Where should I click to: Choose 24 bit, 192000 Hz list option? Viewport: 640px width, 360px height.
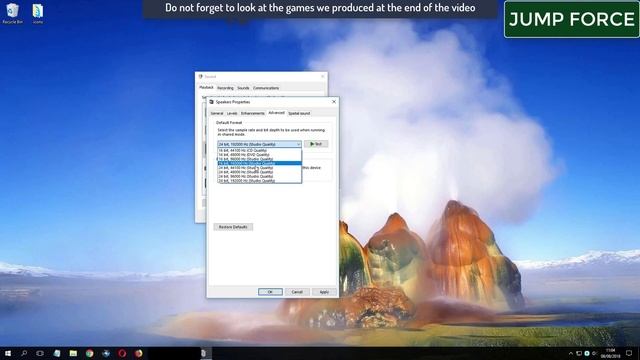pyautogui.click(x=260, y=180)
